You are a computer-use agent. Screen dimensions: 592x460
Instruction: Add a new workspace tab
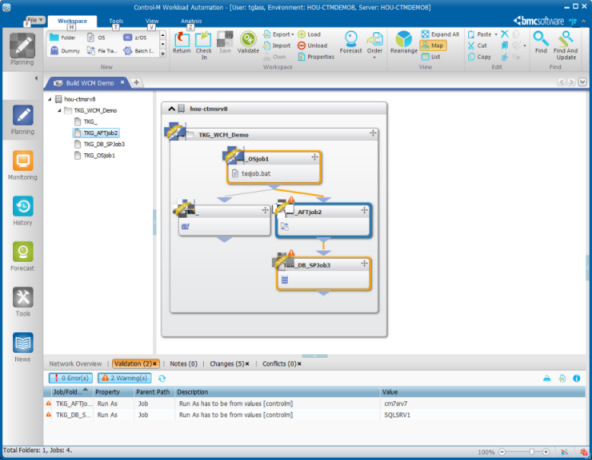136,82
